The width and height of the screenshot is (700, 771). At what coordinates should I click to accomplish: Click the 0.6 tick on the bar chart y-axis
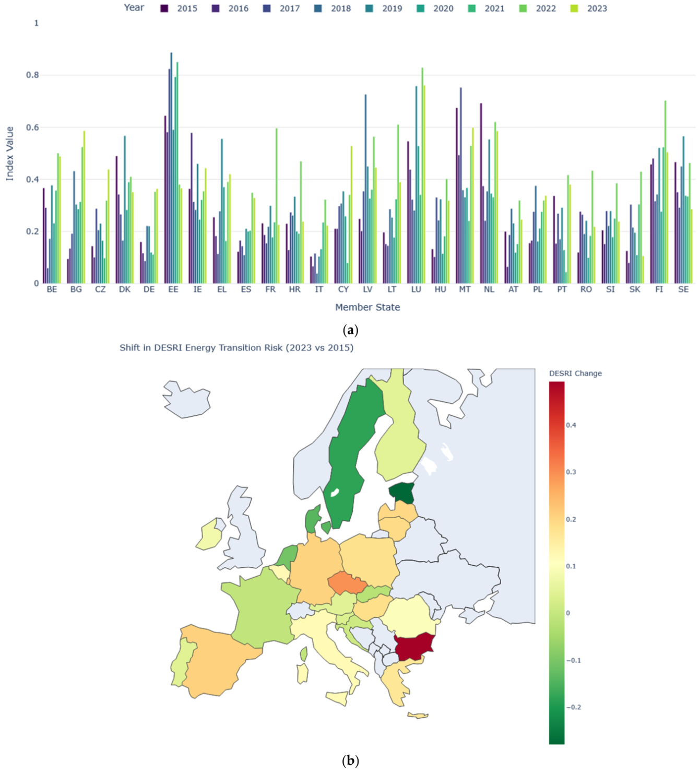click(33, 127)
